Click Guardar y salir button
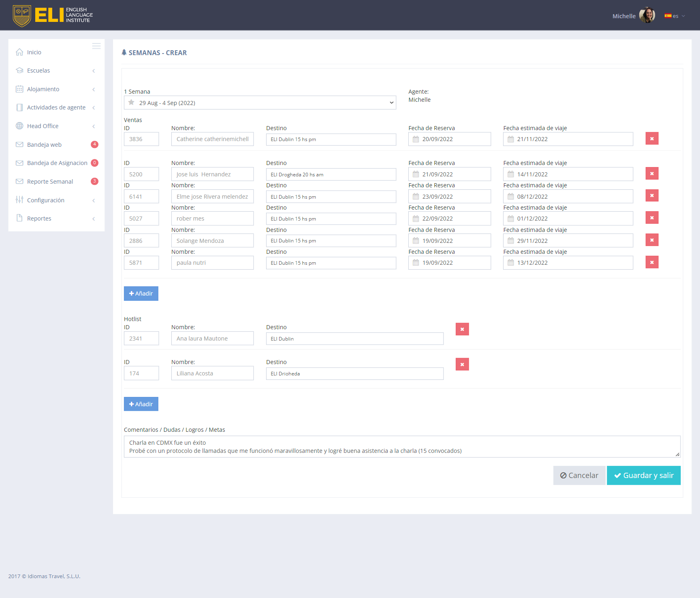700x598 pixels. (x=643, y=475)
